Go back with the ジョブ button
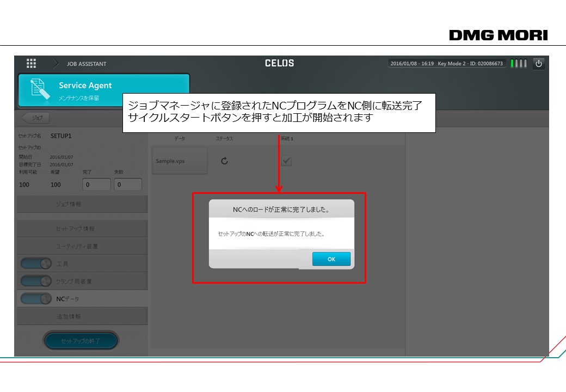 [x=35, y=118]
